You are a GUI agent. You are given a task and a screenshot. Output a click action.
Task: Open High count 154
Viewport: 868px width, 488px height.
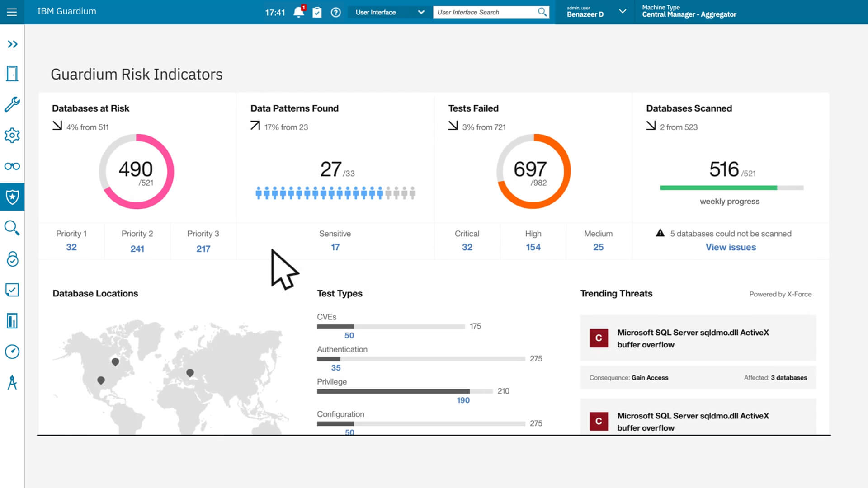[533, 247]
